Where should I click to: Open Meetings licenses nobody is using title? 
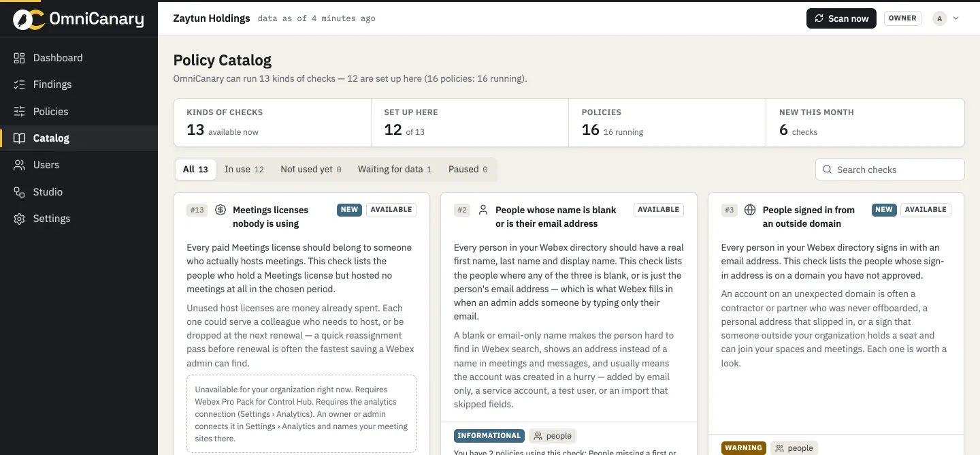pos(270,217)
